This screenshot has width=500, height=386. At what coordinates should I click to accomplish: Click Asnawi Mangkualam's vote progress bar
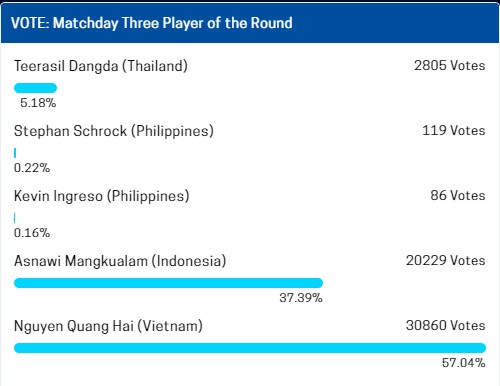(168, 283)
